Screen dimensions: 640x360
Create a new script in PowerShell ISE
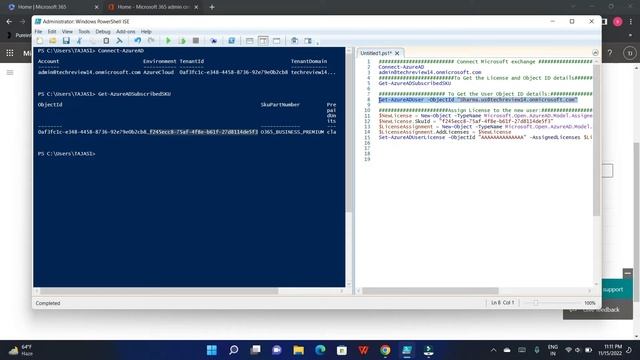pyautogui.click(x=40, y=41)
